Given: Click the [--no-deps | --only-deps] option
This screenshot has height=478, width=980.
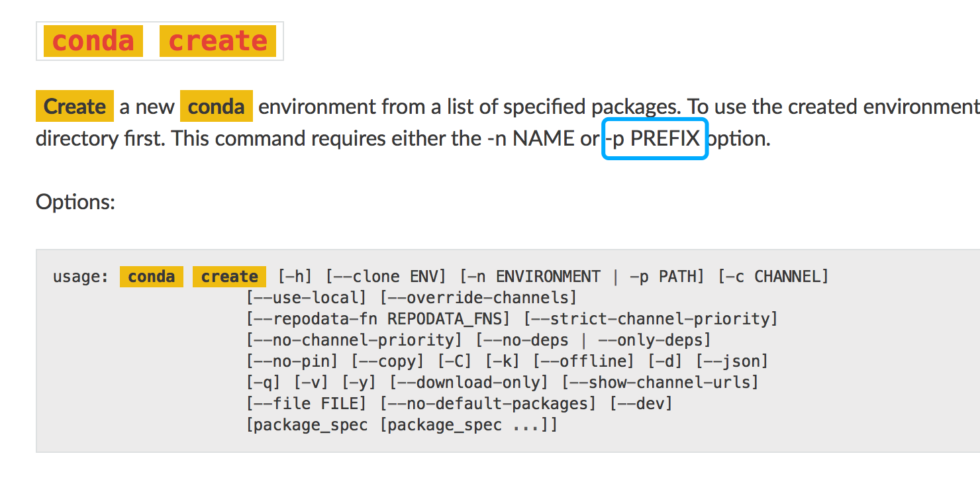Looking at the screenshot, I should click(593, 340).
